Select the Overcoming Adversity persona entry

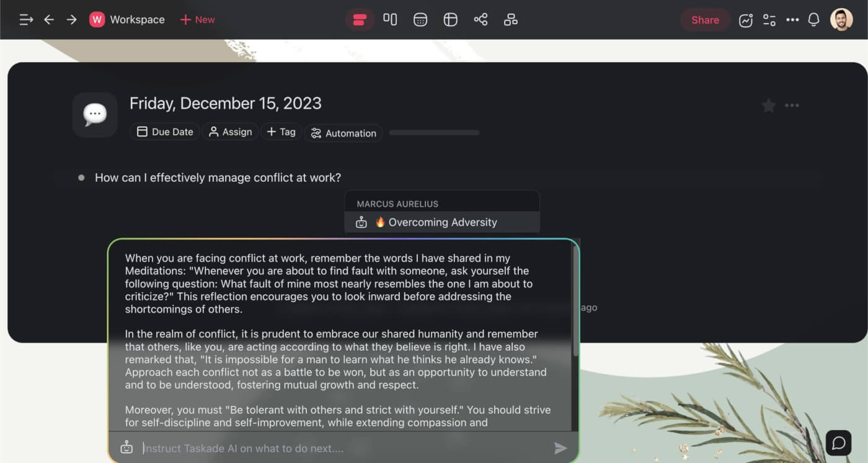[442, 222]
